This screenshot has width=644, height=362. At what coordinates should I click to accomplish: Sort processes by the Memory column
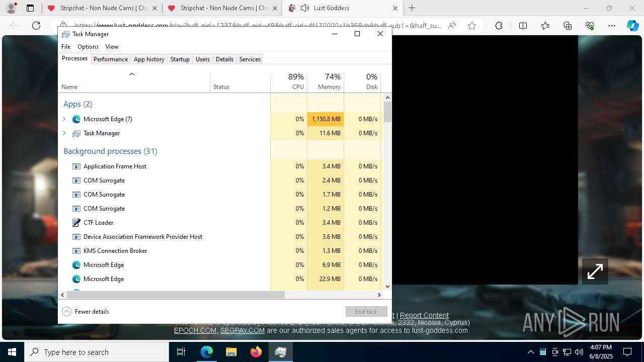pos(326,82)
